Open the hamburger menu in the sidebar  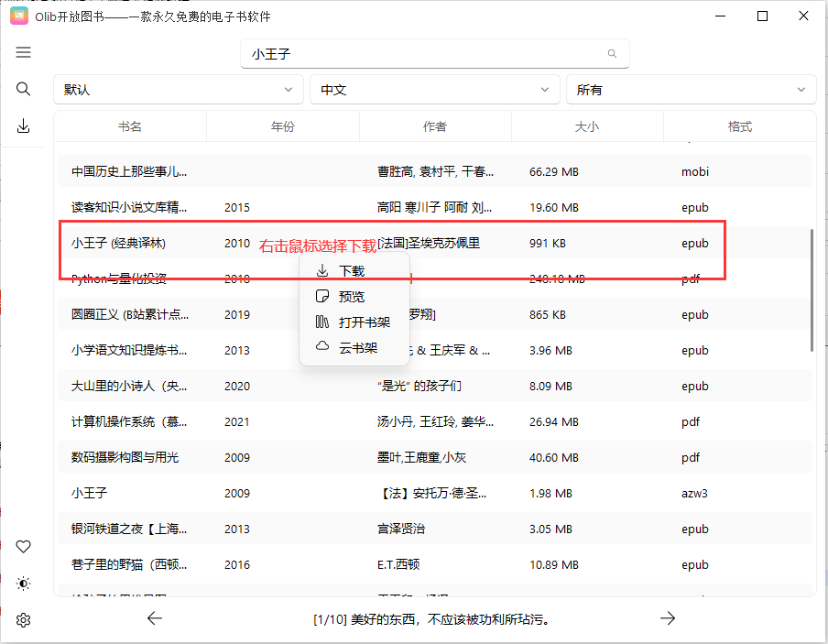click(23, 52)
